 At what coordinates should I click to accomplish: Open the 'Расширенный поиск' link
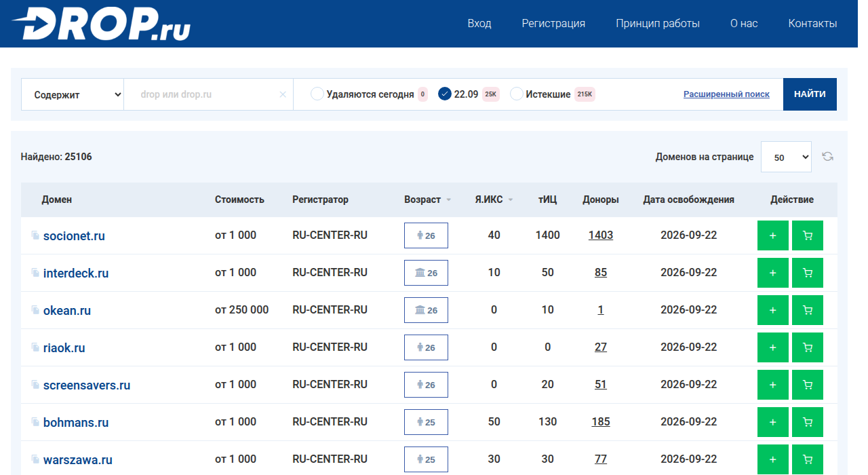point(726,94)
